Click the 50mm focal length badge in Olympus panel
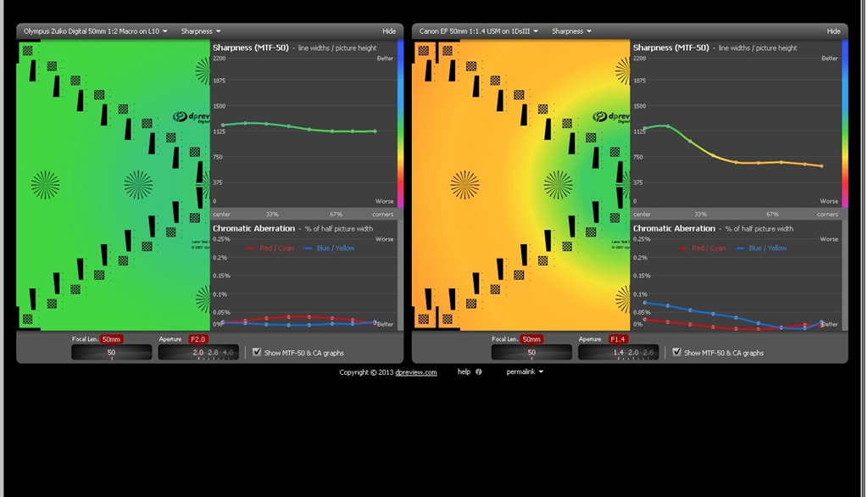The height and width of the screenshot is (497, 868). (111, 339)
